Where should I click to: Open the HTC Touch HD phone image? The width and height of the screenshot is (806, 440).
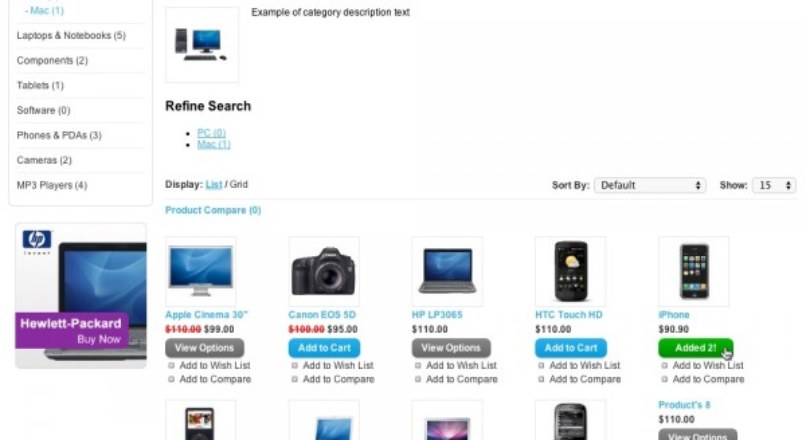[x=571, y=271]
